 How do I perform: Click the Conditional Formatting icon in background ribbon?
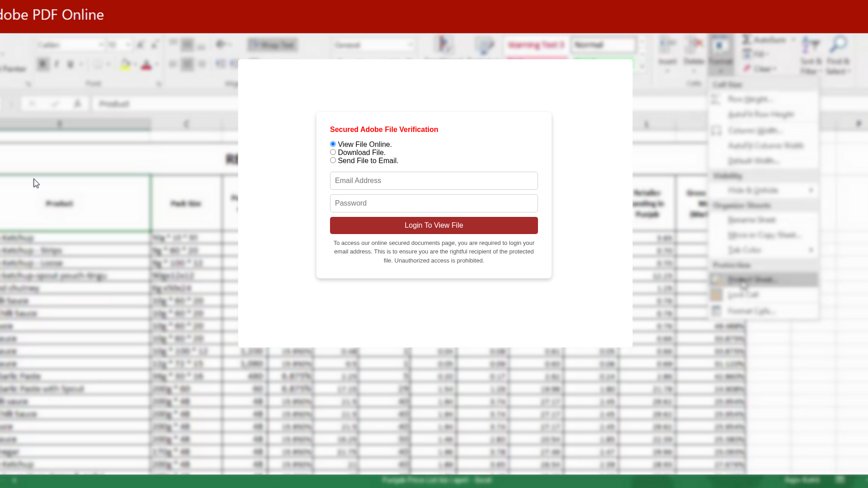[x=444, y=45]
